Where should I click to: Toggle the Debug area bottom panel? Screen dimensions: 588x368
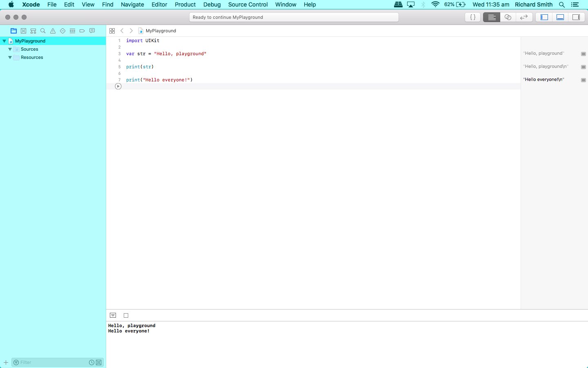click(x=560, y=17)
